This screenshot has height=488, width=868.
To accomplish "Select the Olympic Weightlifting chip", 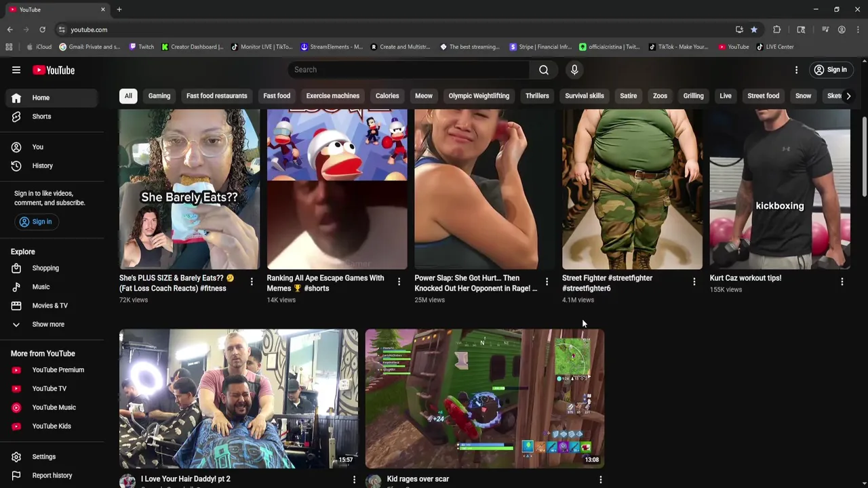I will tap(479, 96).
